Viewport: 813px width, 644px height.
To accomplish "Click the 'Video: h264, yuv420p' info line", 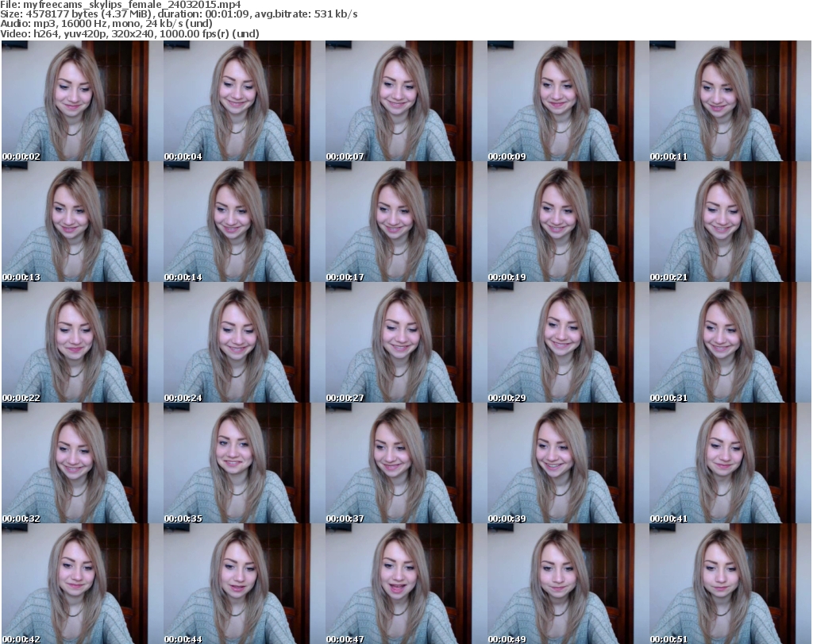I will click(129, 33).
